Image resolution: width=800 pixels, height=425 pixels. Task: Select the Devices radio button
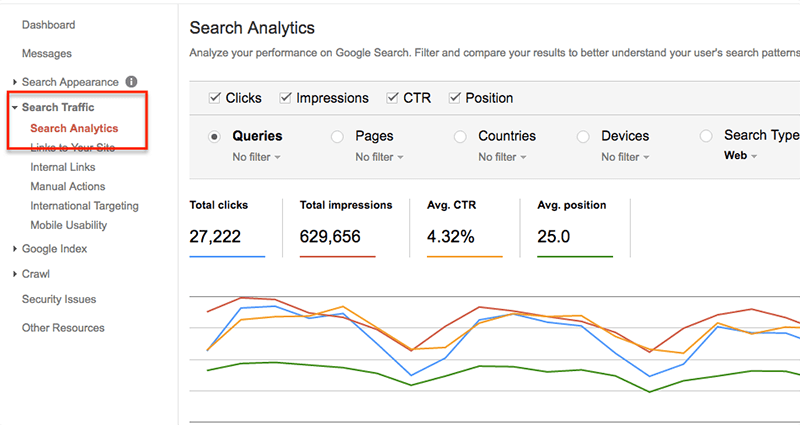tap(583, 136)
